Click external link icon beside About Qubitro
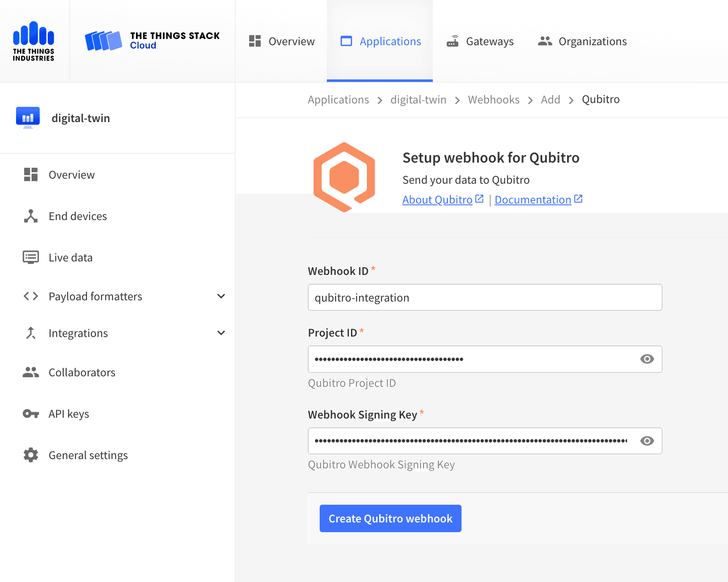The width and height of the screenshot is (728, 582). pos(479,199)
